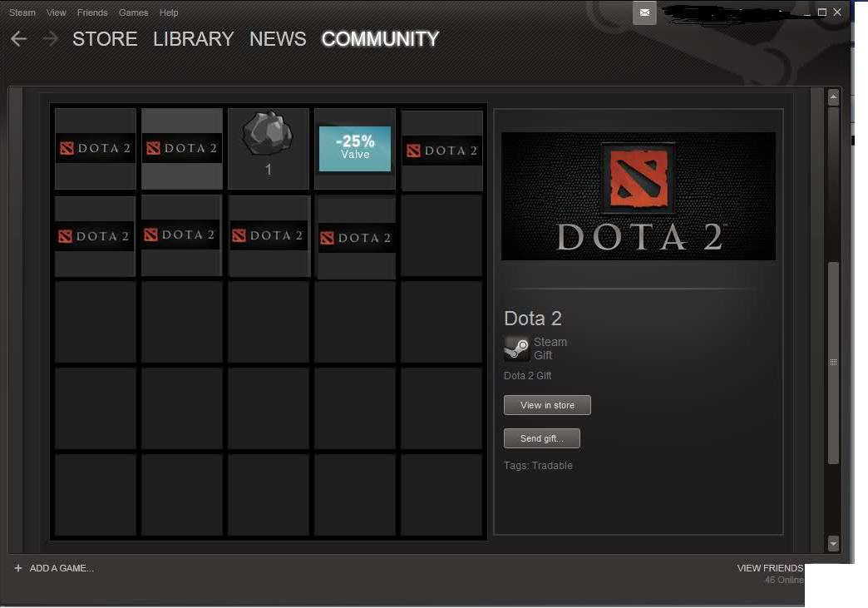Select the first Dota 2 gift in top row

[95, 147]
